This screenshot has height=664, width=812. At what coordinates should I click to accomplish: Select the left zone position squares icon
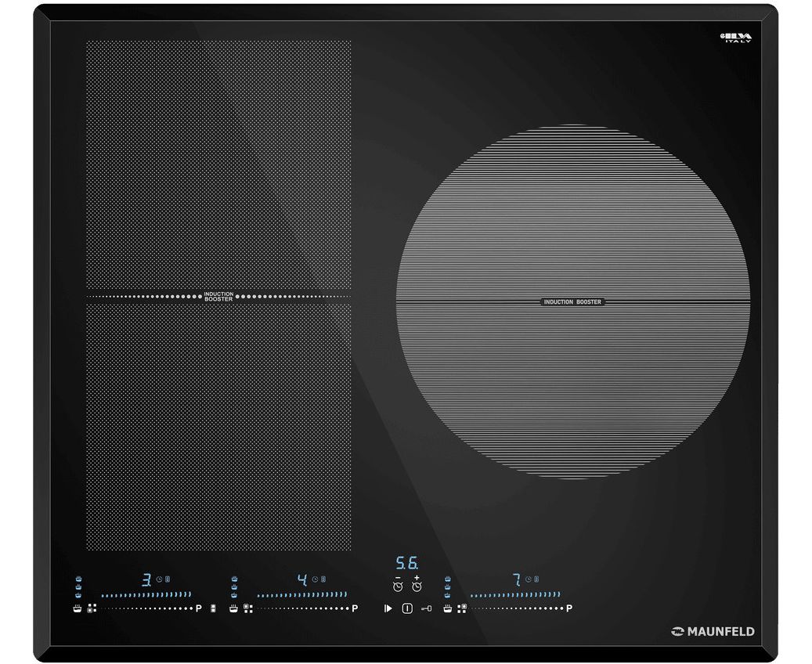[92, 608]
